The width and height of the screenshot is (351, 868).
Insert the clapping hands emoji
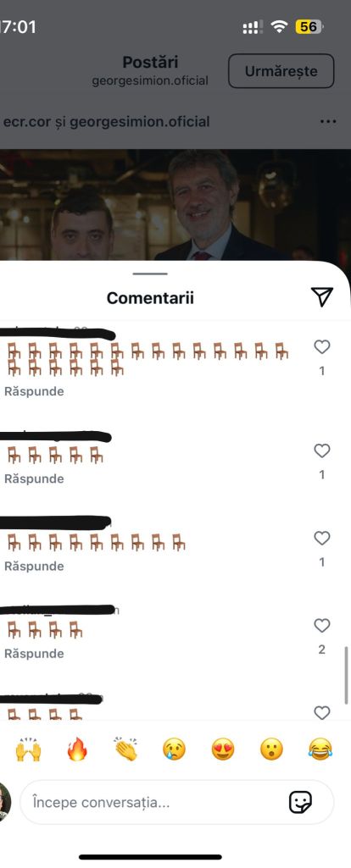125,749
